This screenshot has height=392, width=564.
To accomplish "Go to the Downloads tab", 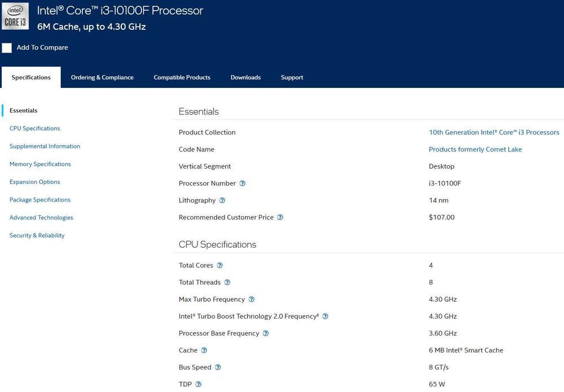I will tap(246, 77).
